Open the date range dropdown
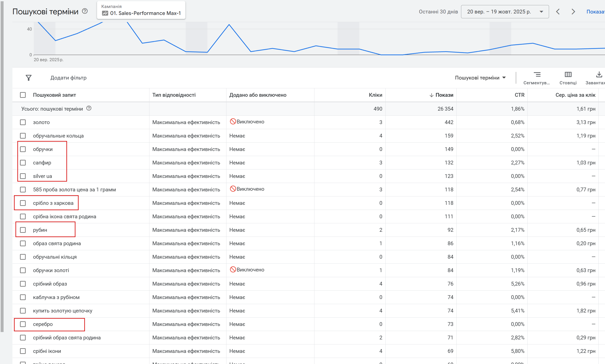This screenshot has height=364, width=605. (505, 12)
